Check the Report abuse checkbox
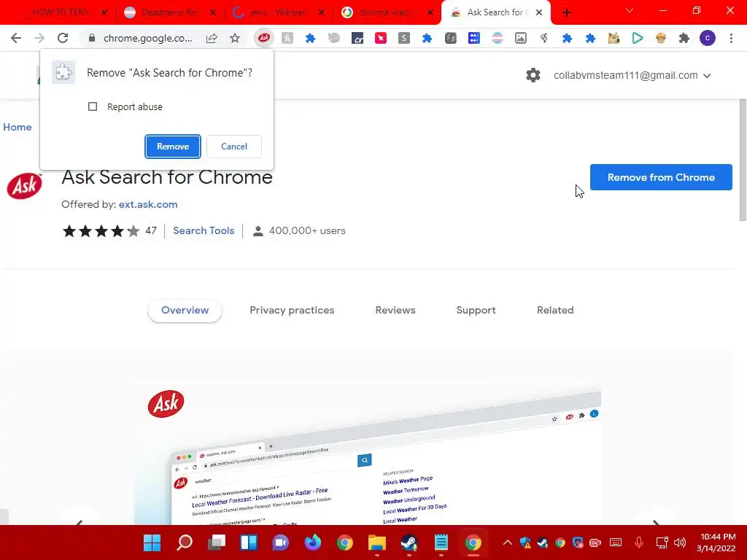Image resolution: width=747 pixels, height=560 pixels. pos(93,106)
